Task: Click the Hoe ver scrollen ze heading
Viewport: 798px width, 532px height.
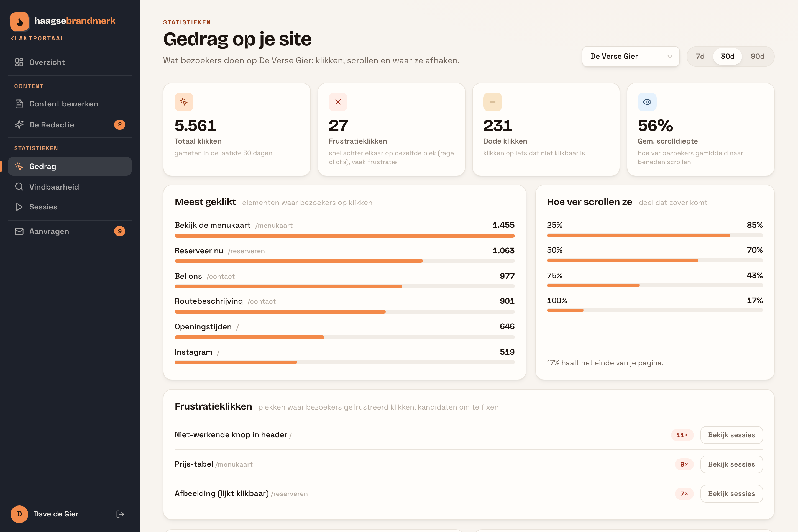Action: [x=589, y=202]
